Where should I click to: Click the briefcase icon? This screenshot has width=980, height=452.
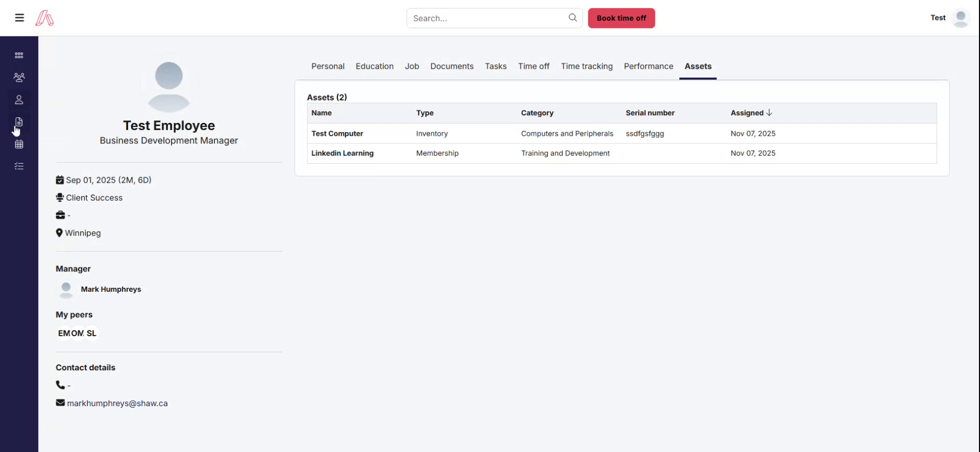(60, 215)
